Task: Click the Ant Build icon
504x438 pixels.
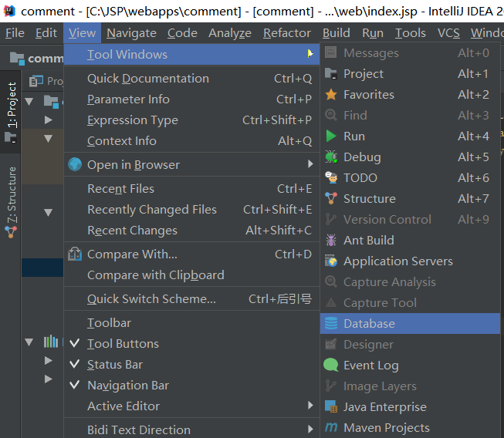Action: click(x=331, y=241)
